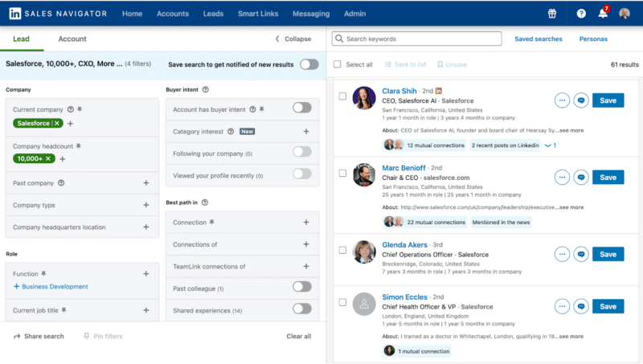Save Glenda Akers as a lead
This screenshot has height=364, width=643.
(608, 254)
